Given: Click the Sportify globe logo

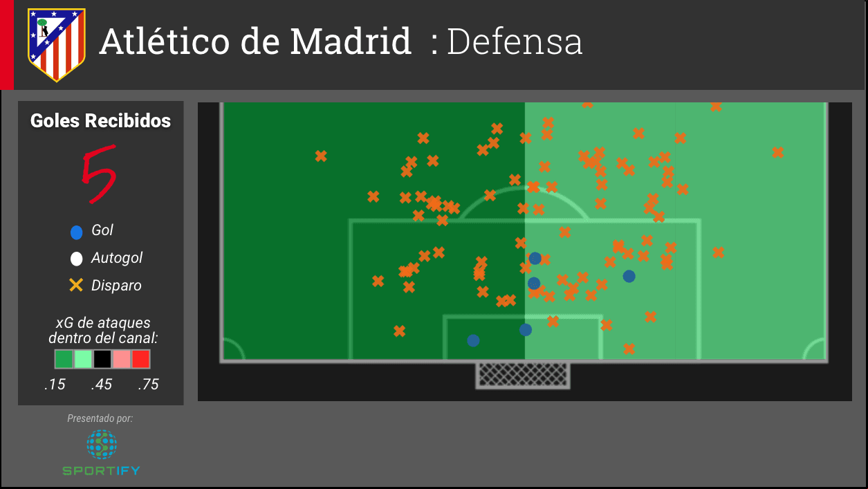Looking at the screenshot, I should click(102, 444).
